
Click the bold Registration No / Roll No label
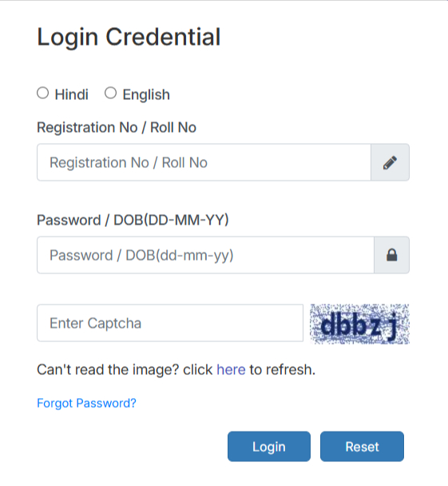click(x=117, y=127)
